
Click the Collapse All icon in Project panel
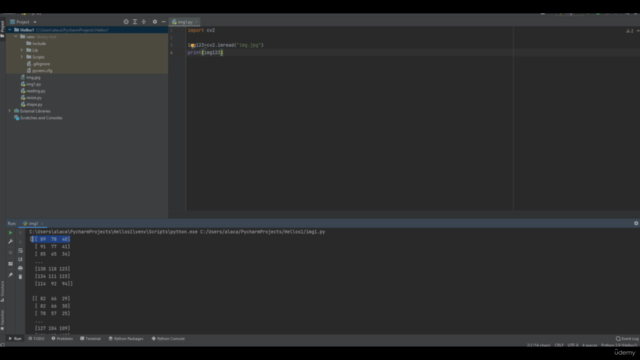144,22
